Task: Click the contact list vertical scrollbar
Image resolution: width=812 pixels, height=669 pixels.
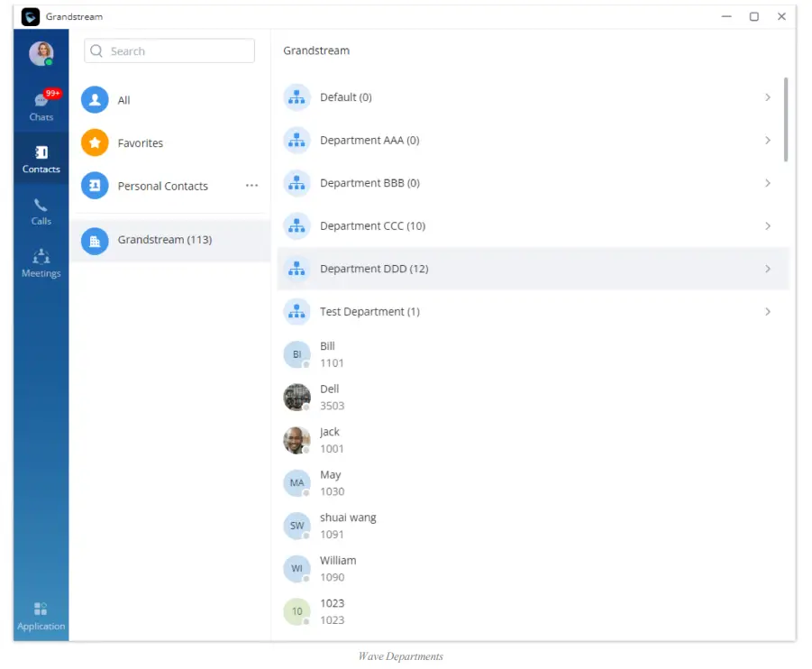Action: point(786,120)
